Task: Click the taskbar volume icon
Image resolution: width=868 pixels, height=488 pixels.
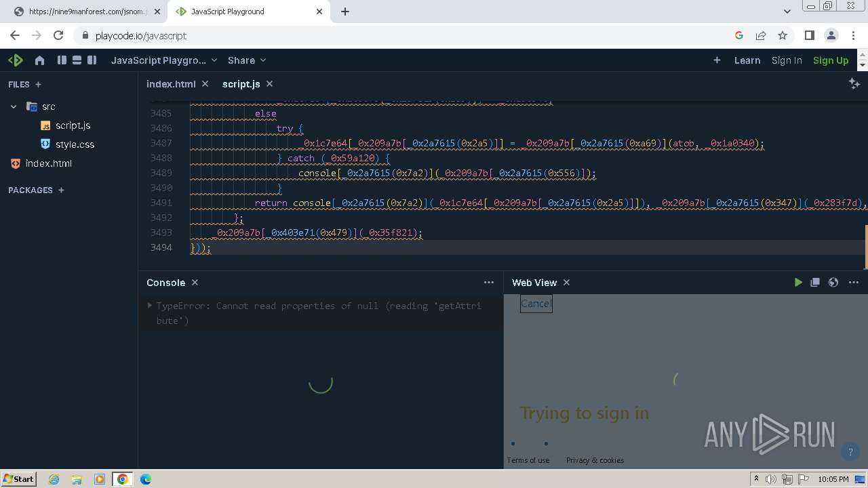Action: (x=771, y=479)
